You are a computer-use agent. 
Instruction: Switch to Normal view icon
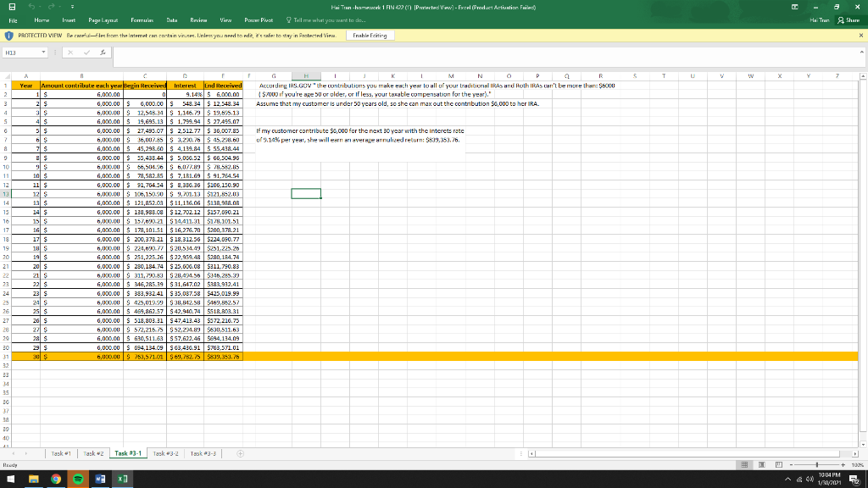point(744,465)
